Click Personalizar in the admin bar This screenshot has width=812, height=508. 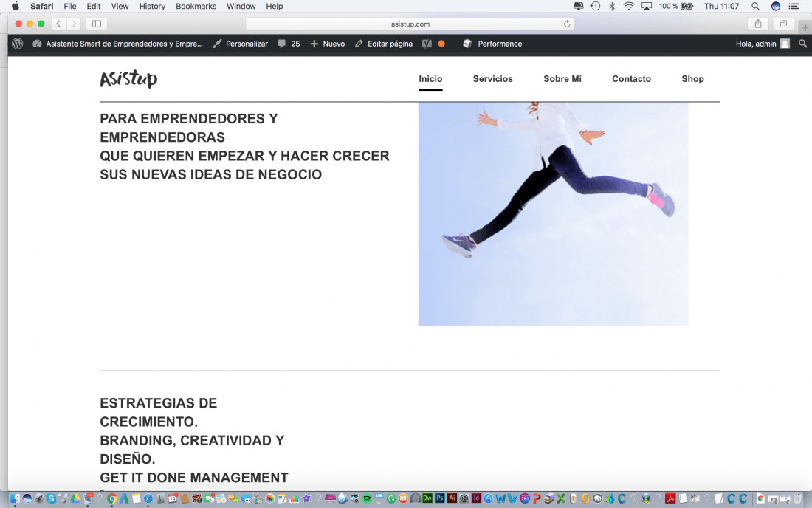pos(241,44)
